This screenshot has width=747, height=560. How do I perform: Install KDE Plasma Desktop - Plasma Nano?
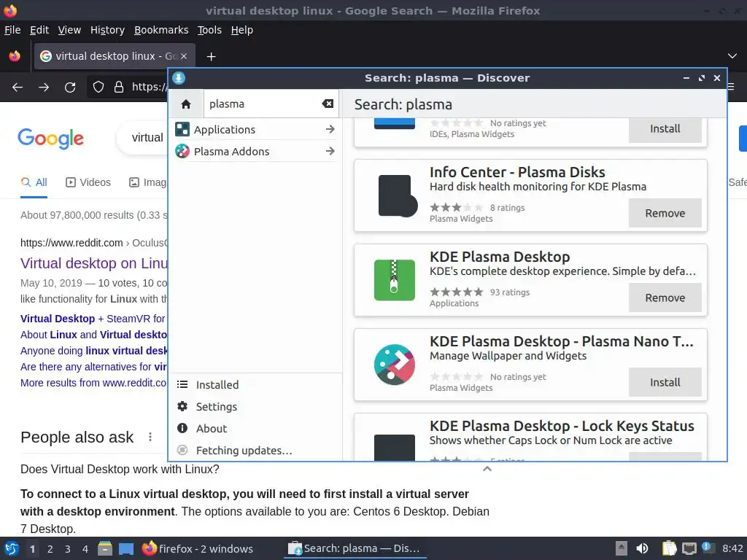click(x=665, y=382)
